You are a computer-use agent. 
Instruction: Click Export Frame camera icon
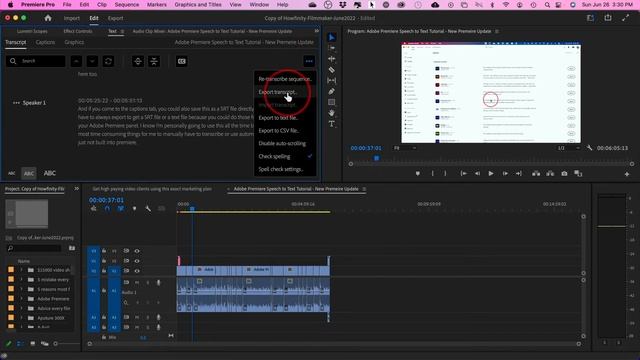tap(564, 173)
